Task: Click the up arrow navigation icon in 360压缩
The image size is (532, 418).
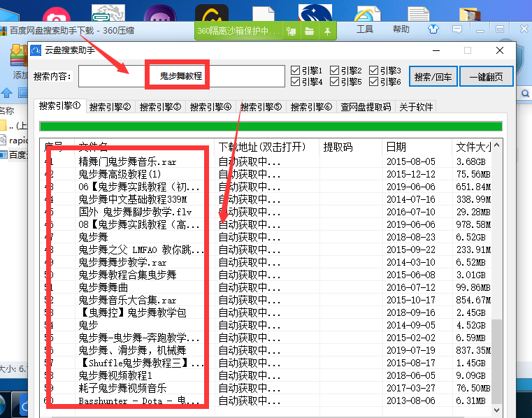Action: [x=8, y=92]
